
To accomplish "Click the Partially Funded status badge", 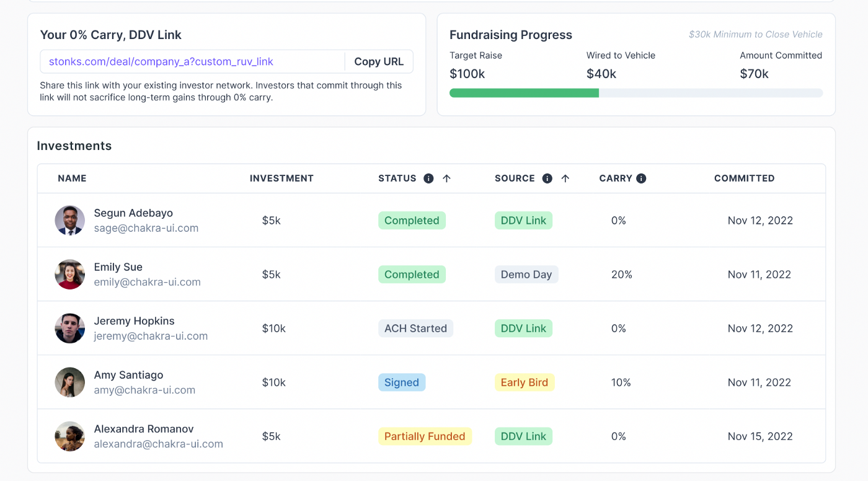I will tap(425, 436).
